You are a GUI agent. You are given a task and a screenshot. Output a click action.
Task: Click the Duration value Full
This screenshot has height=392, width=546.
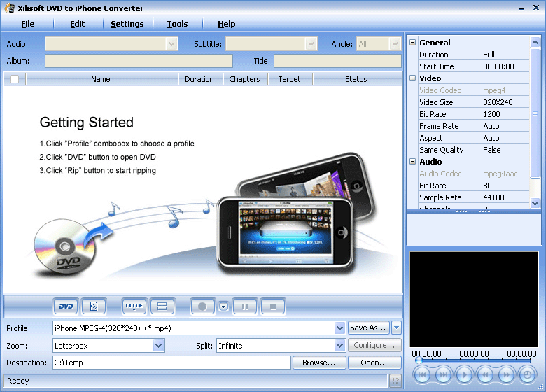505,55
